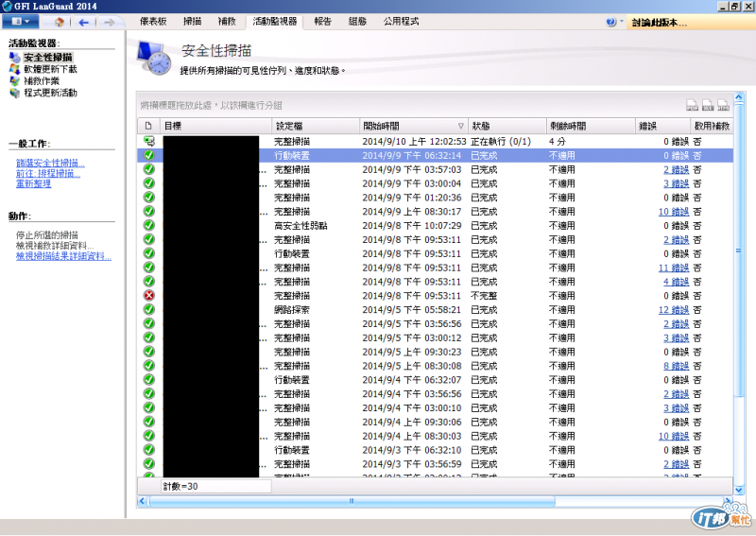Viewport: 756px width, 536px height.
Task: Click the vertical scrollbar thumb
Action: coord(739,250)
